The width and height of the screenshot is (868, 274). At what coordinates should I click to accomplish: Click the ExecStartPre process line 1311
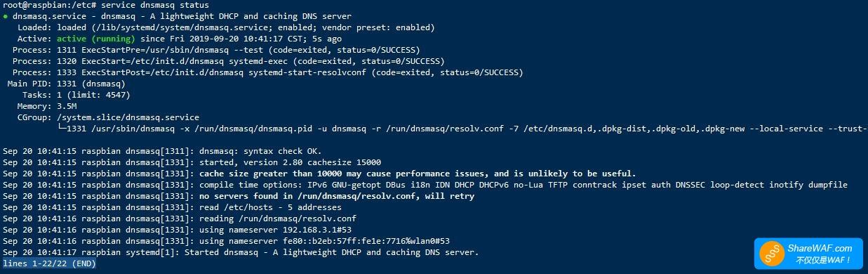pos(216,50)
